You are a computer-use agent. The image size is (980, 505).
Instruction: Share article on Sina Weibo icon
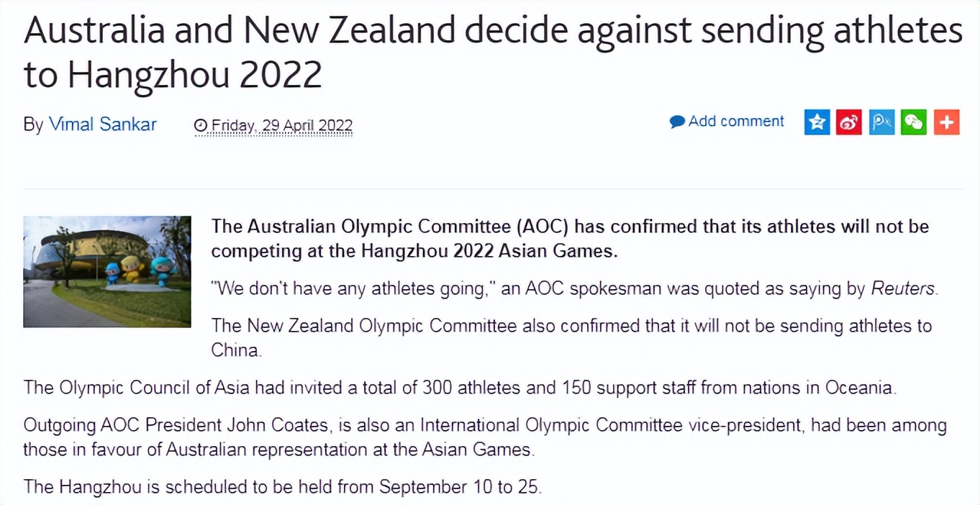[x=849, y=123]
